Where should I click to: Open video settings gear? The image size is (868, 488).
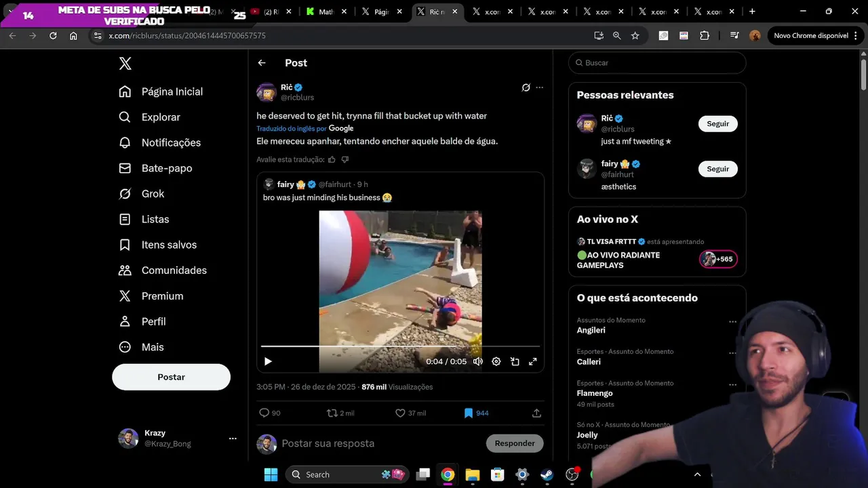click(x=496, y=362)
